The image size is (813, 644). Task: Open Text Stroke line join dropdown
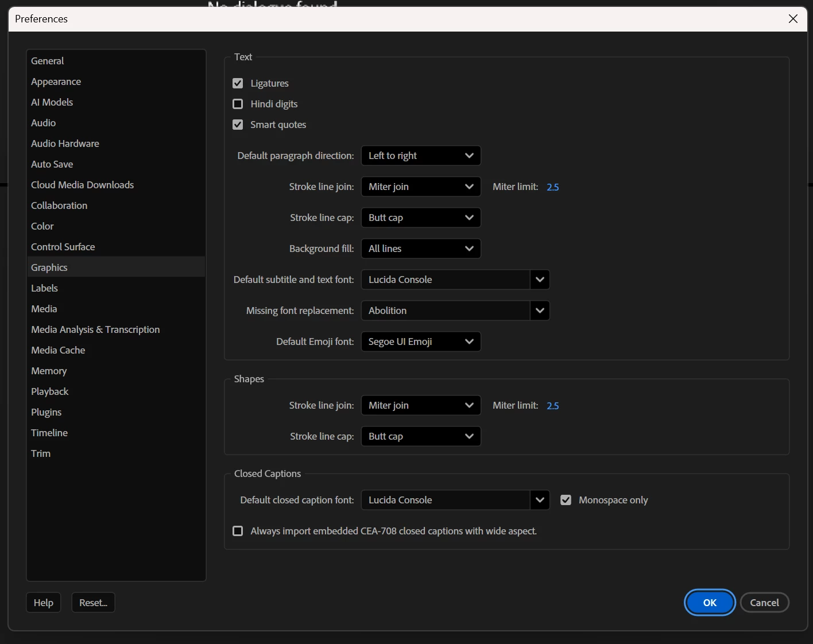(421, 187)
